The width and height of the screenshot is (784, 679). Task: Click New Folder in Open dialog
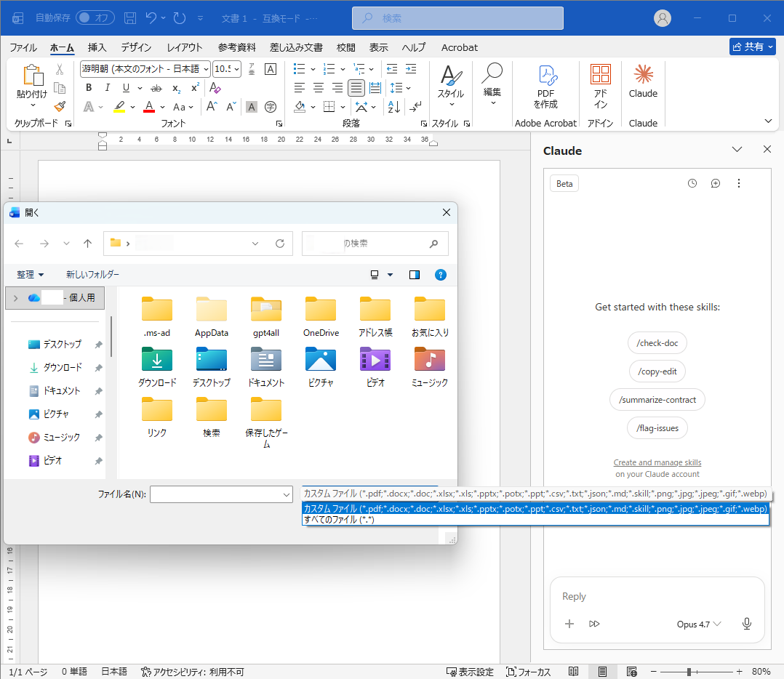click(92, 274)
